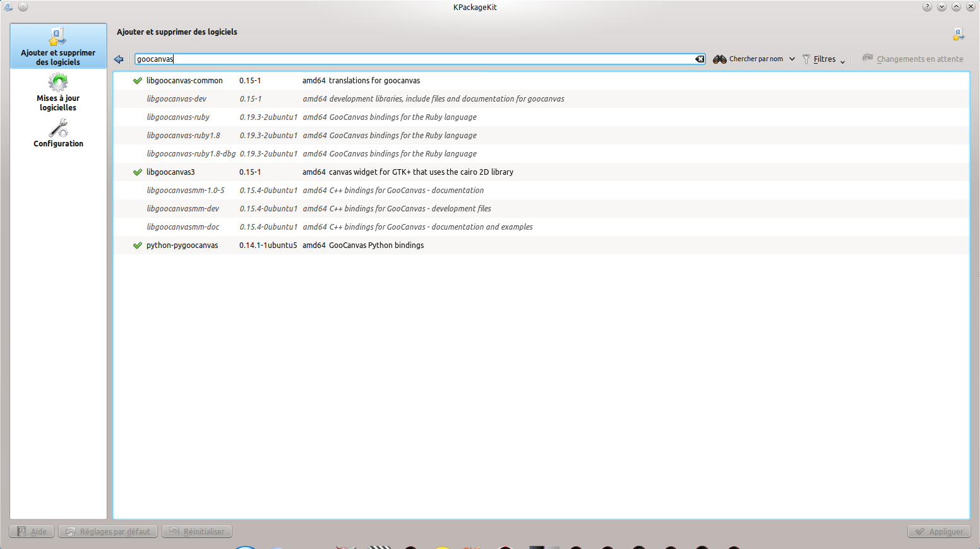The image size is (980, 549).
Task: Expand the Chercher par nom dropdown arrow
Action: pos(792,59)
